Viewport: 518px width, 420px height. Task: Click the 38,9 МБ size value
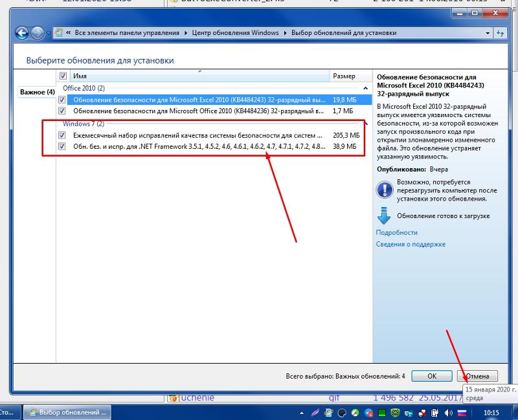pos(344,146)
